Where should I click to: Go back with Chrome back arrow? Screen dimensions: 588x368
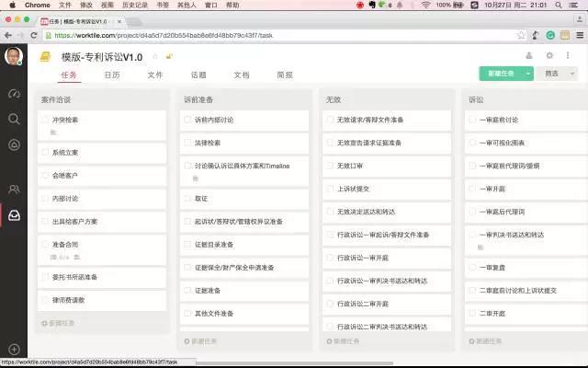pos(8,35)
